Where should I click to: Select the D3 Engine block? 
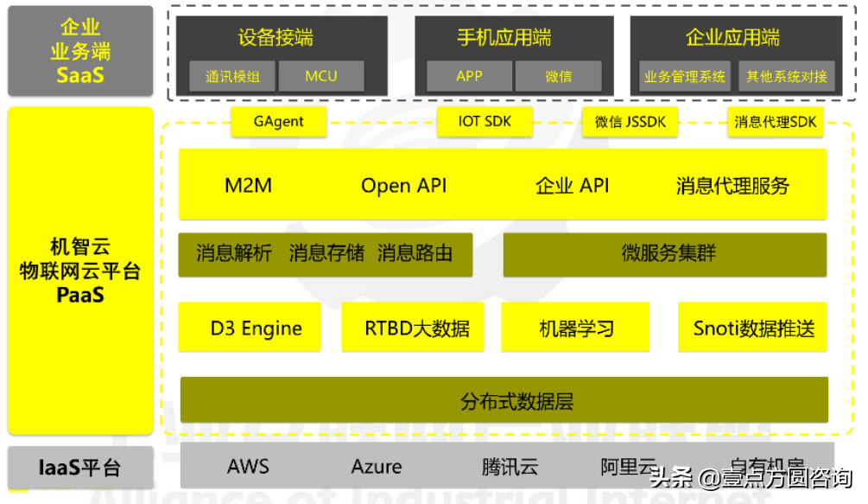[250, 328]
